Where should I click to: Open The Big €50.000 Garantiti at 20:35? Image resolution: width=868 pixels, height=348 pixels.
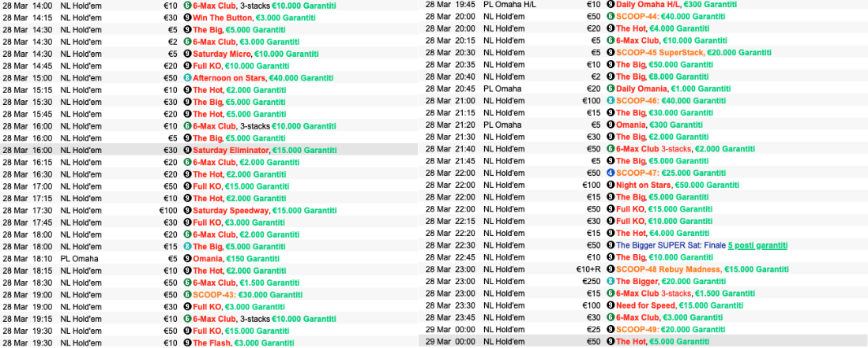click(664, 65)
